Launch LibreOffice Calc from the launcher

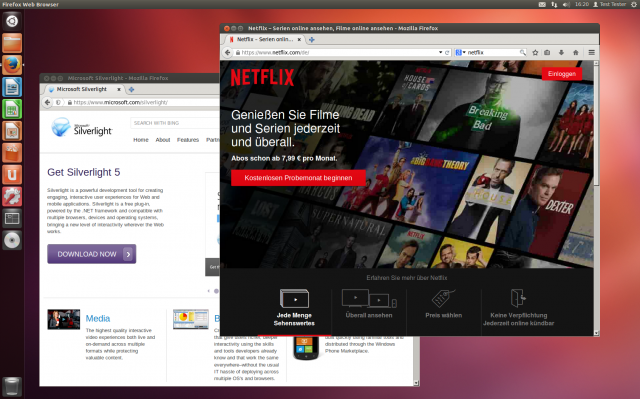tap(12, 109)
